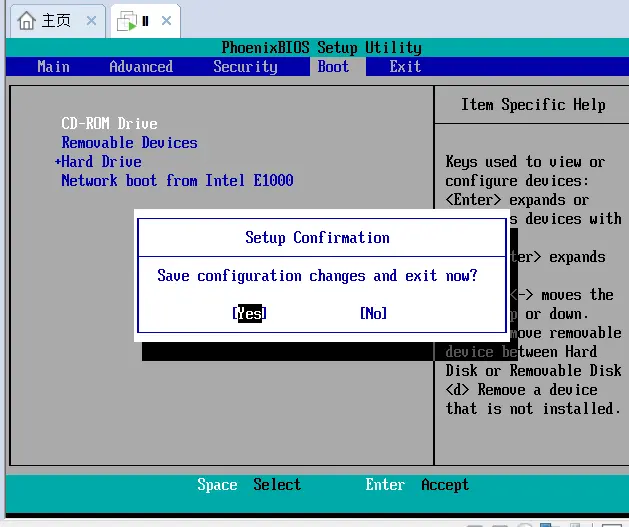This screenshot has height=527, width=629.
Task: Select the Hard Drive boot entry
Action: [101, 162]
